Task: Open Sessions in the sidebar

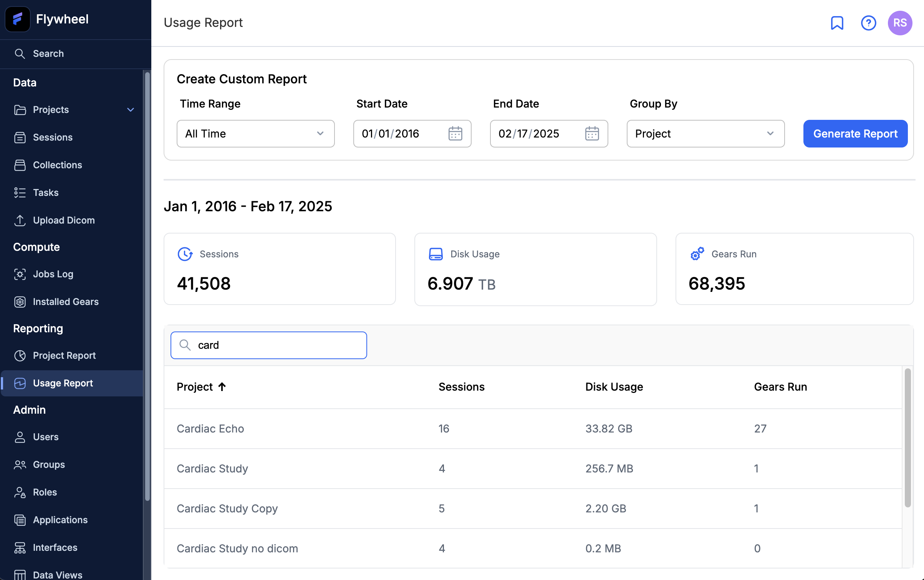Action: pos(53,138)
